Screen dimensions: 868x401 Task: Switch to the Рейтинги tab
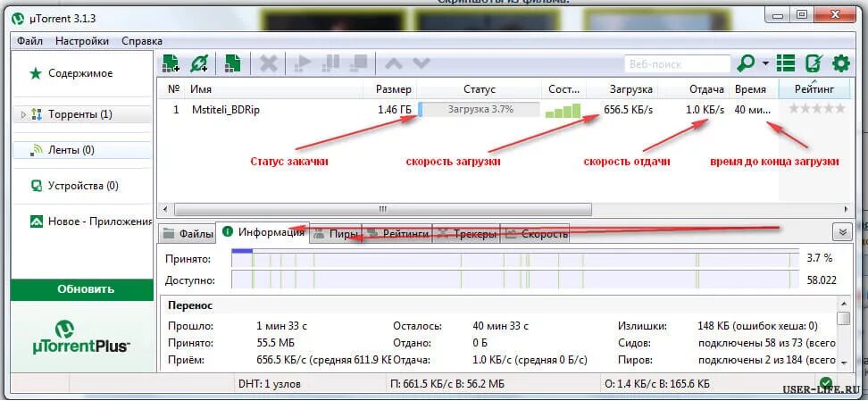click(396, 234)
